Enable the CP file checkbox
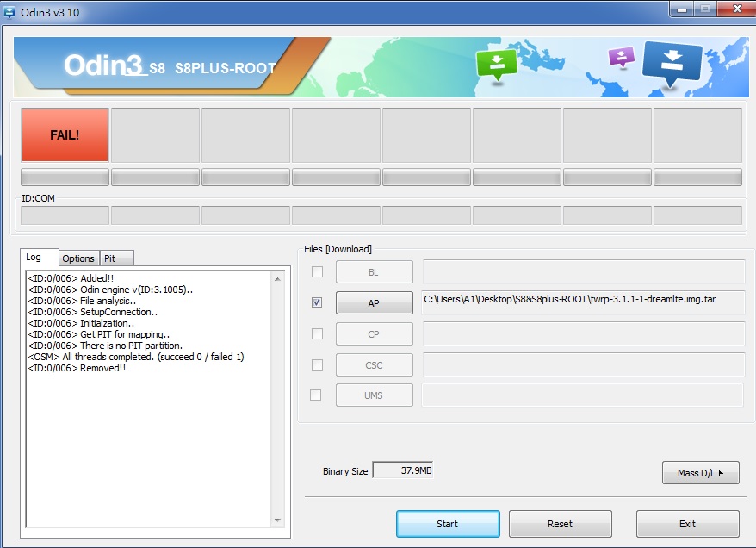The width and height of the screenshot is (756, 548). tap(317, 333)
